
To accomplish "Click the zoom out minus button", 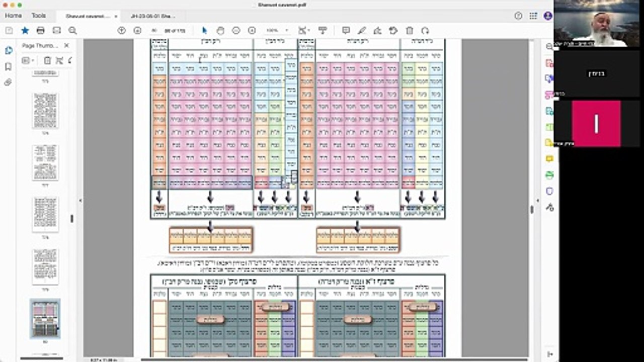I will coord(236,30).
